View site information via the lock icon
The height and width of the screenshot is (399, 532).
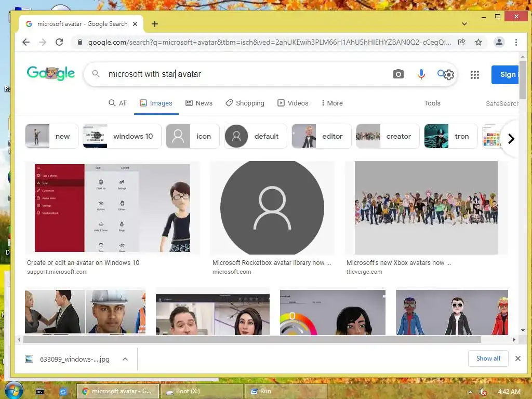tap(79, 42)
